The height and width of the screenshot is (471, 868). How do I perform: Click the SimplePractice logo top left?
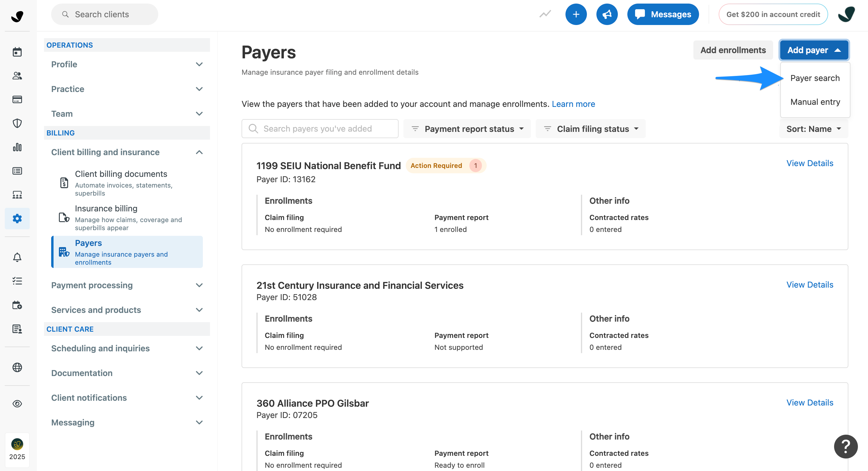point(17,16)
